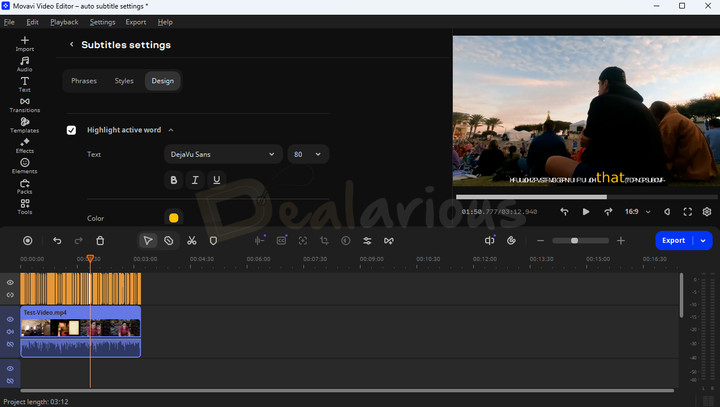Open the color adjustment tool
Image resolution: width=720 pixels, height=407 pixels.
pyautogui.click(x=346, y=241)
